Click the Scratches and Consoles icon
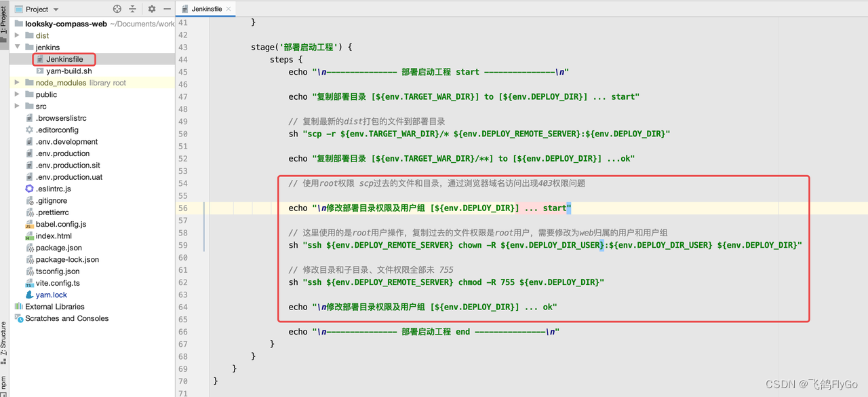 (x=18, y=318)
